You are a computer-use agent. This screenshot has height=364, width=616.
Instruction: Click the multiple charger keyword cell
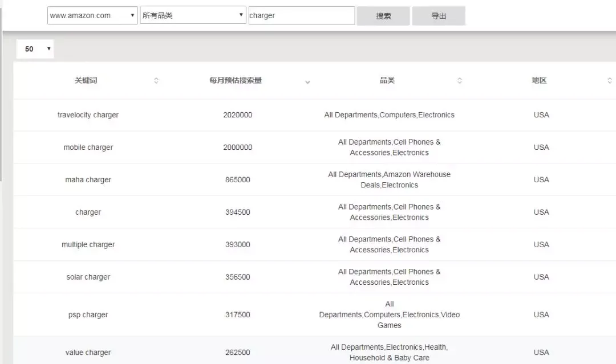[x=88, y=244]
